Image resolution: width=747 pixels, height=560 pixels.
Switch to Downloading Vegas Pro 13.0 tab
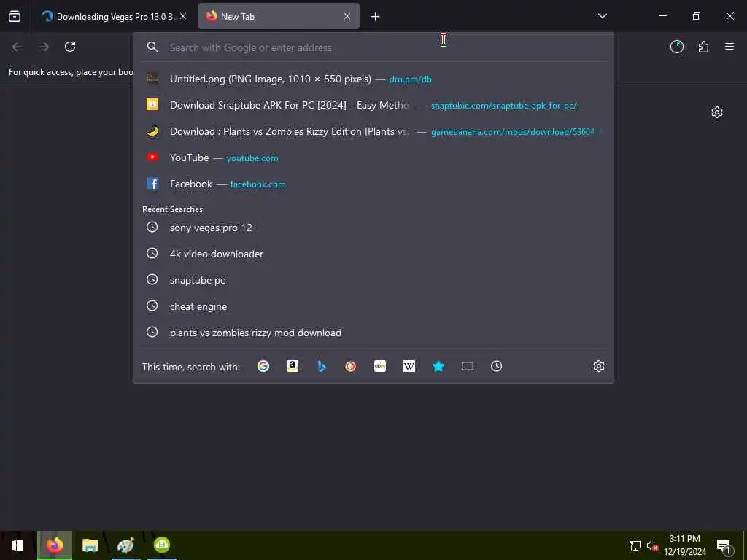click(x=113, y=16)
